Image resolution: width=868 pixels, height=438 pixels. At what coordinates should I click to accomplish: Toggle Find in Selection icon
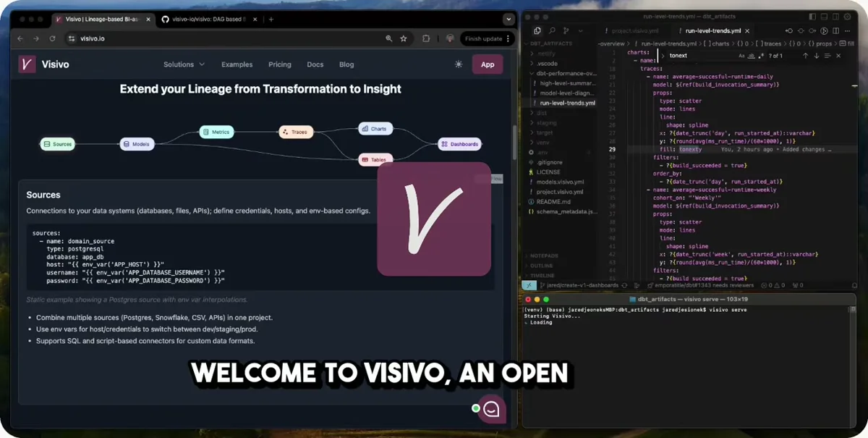[827, 56]
